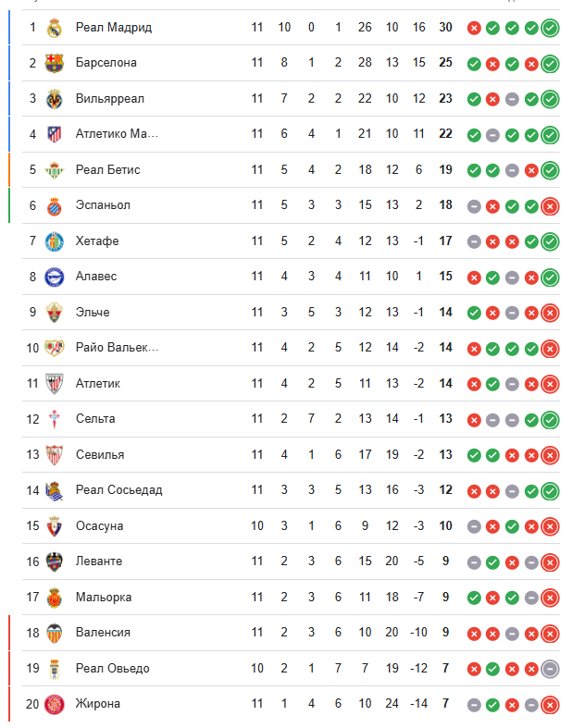Click the Girona club crest

(x=53, y=704)
